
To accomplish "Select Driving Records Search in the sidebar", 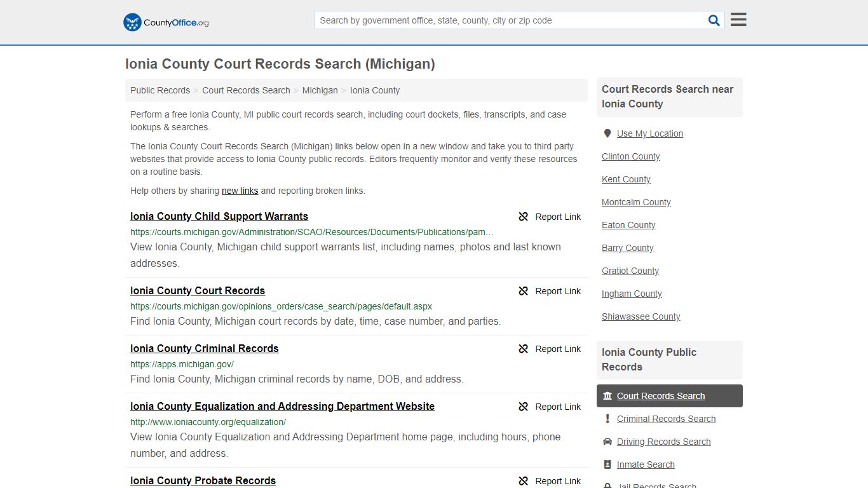I will tap(663, 442).
